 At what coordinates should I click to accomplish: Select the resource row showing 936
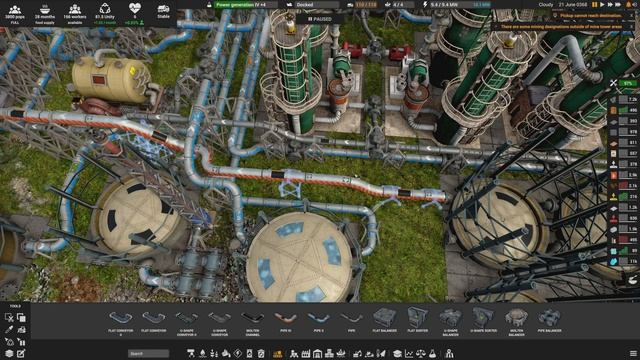coord(624,218)
